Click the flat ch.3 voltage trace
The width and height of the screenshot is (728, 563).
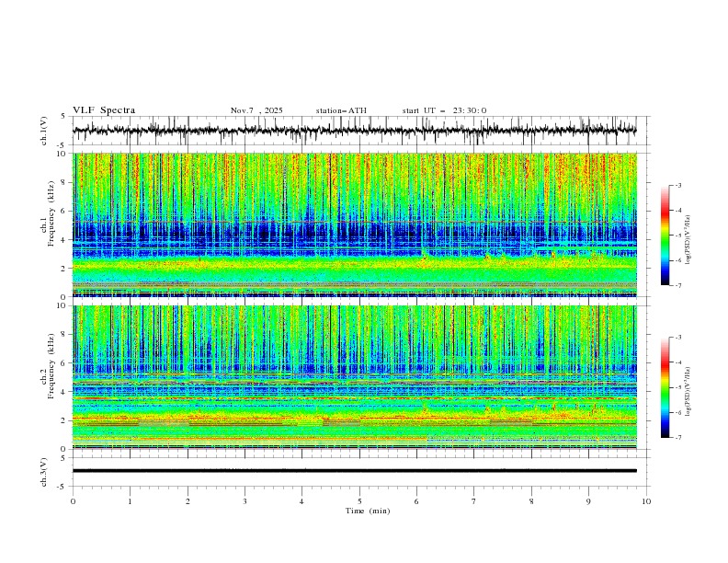tap(354, 471)
